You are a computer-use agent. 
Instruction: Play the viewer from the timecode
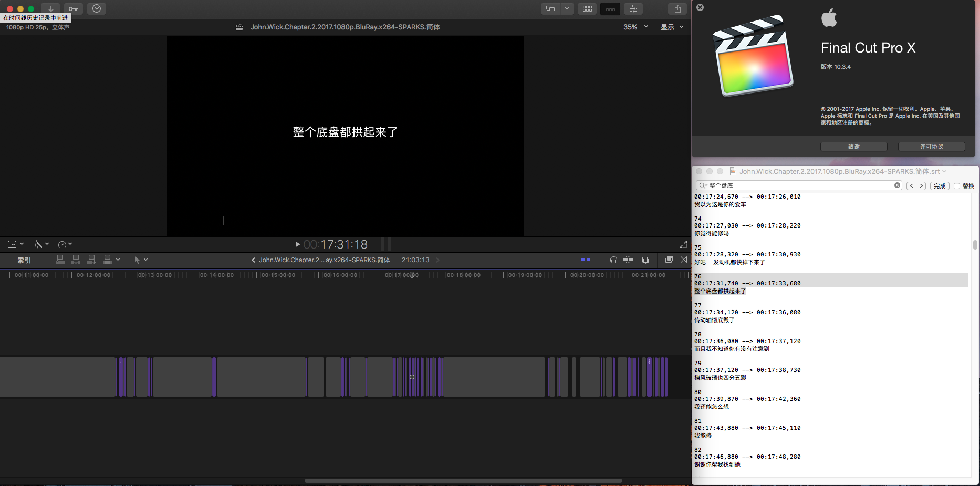coord(298,244)
